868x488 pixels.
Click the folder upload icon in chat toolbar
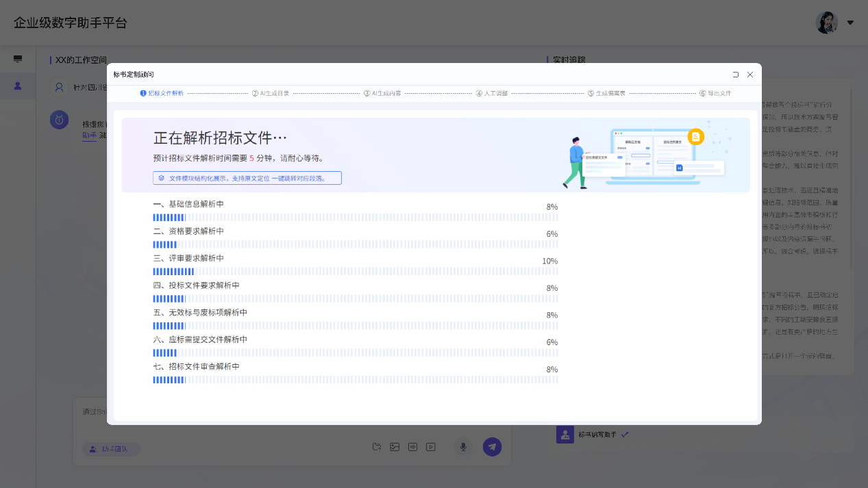[x=377, y=447]
